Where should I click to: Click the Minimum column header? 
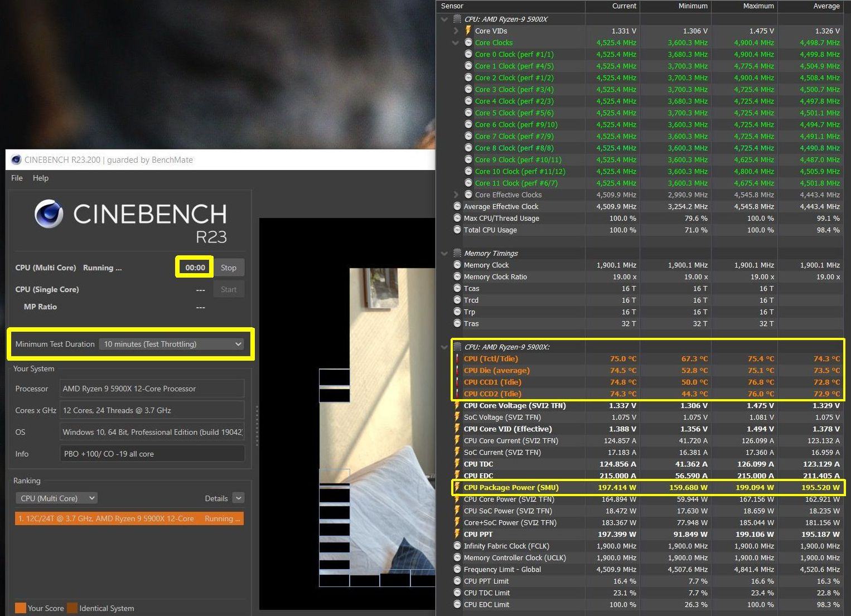tap(675, 6)
